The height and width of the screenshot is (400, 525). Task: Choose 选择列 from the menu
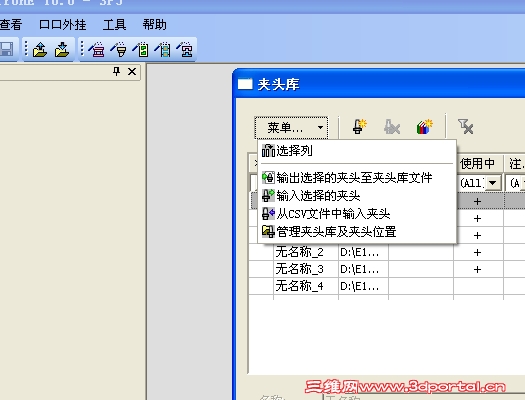point(357,151)
